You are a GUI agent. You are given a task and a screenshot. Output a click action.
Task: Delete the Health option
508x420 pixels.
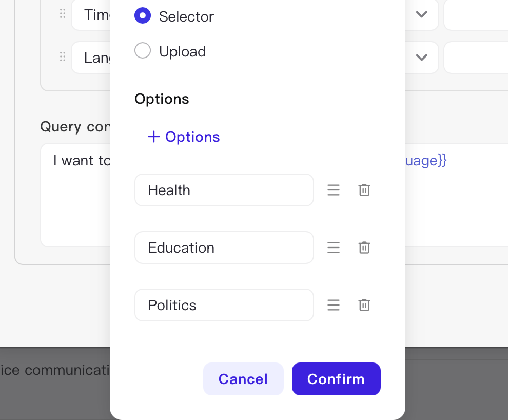click(364, 190)
